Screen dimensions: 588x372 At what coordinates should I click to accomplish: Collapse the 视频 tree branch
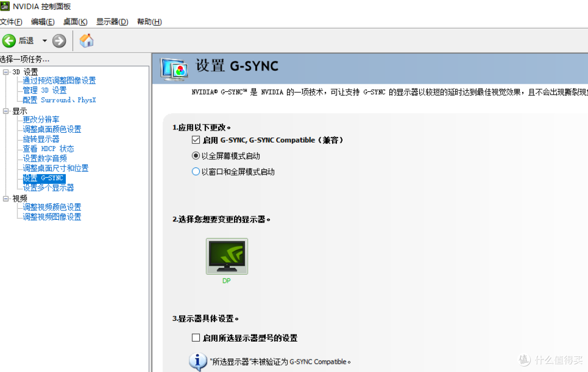click(5, 198)
